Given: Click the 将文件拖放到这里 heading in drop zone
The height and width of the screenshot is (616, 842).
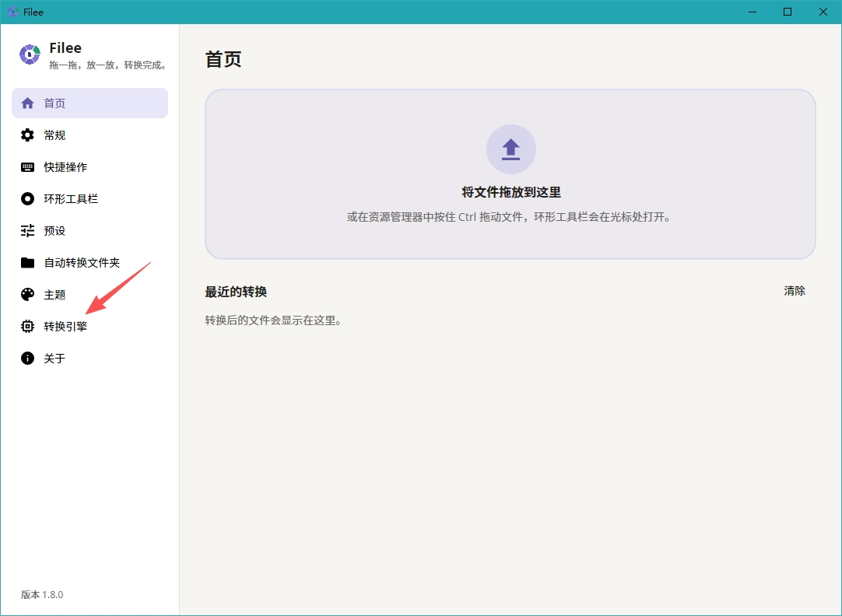Looking at the screenshot, I should click(511, 192).
